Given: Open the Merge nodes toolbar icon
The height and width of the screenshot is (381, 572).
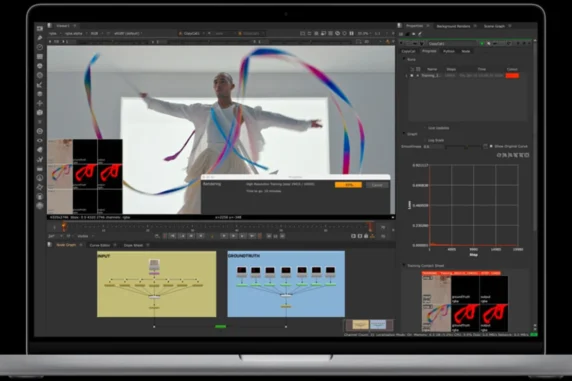Looking at the screenshot, I should pyautogui.click(x=40, y=94).
